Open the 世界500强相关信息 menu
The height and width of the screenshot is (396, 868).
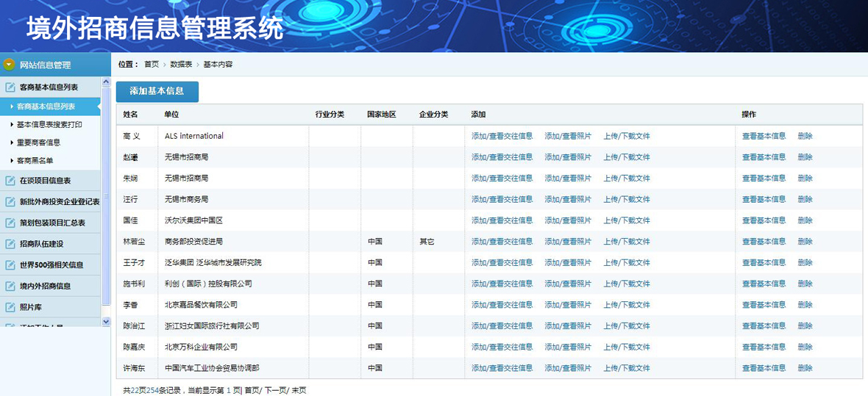pos(50,265)
